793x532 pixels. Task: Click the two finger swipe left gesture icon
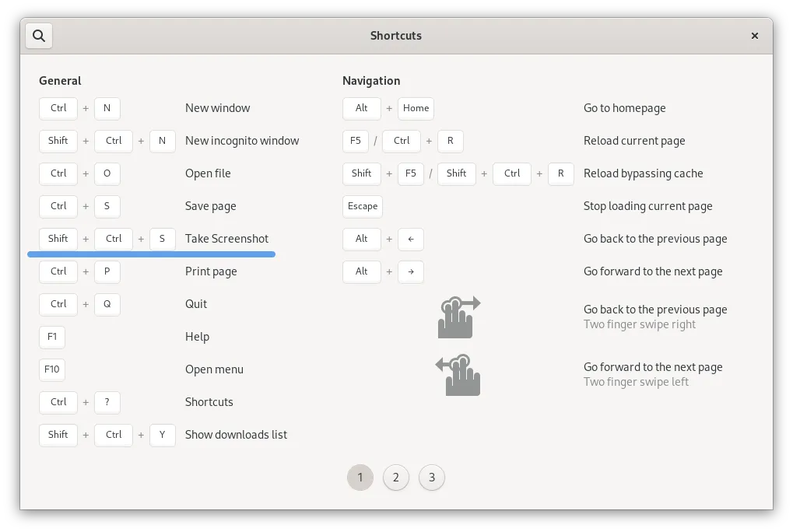coord(458,374)
